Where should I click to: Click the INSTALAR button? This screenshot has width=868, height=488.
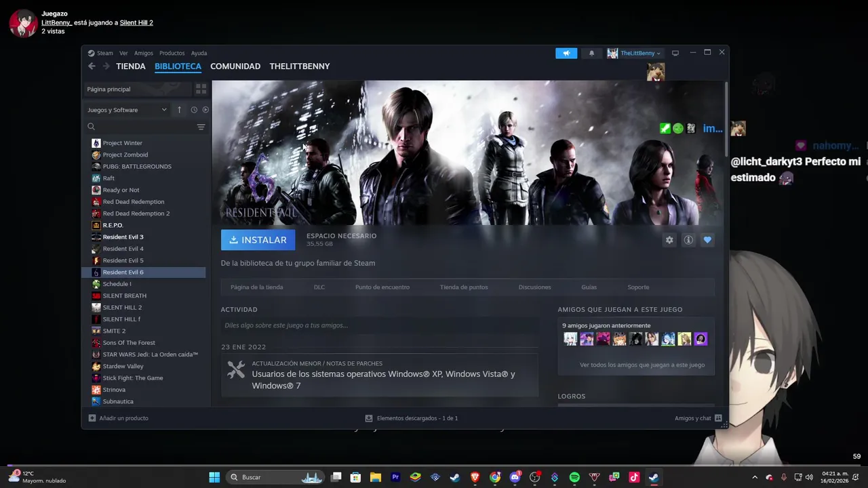pos(258,240)
